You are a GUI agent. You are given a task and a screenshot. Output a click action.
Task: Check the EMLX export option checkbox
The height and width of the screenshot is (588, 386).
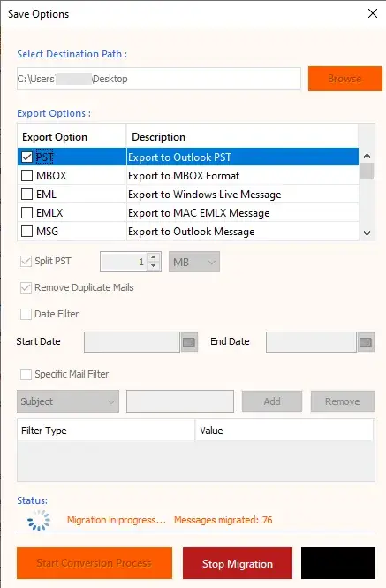click(x=27, y=212)
